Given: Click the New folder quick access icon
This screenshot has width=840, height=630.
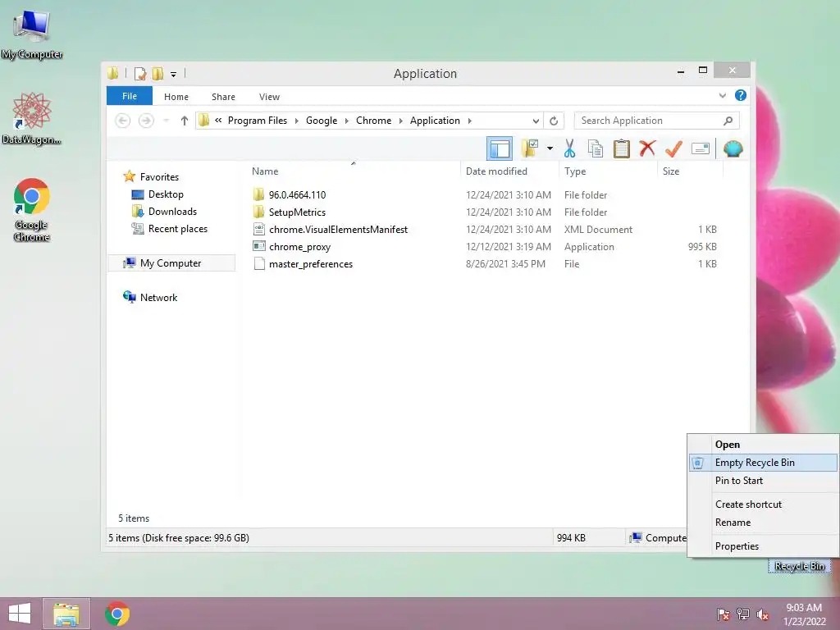Looking at the screenshot, I should tap(158, 73).
